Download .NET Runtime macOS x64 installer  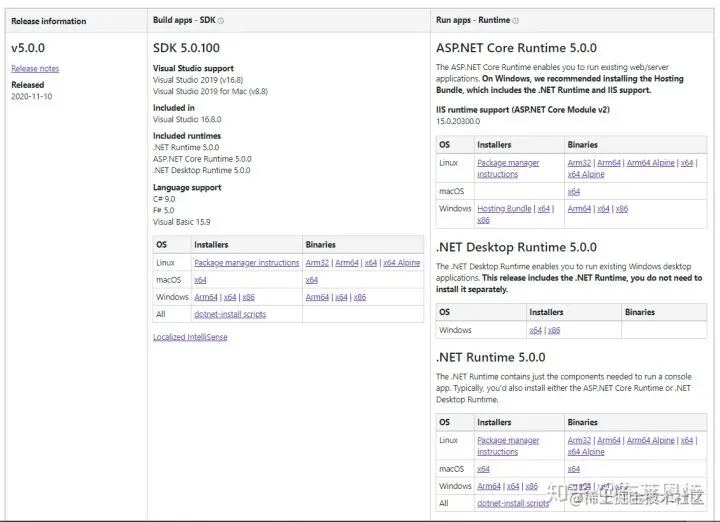tap(484, 469)
